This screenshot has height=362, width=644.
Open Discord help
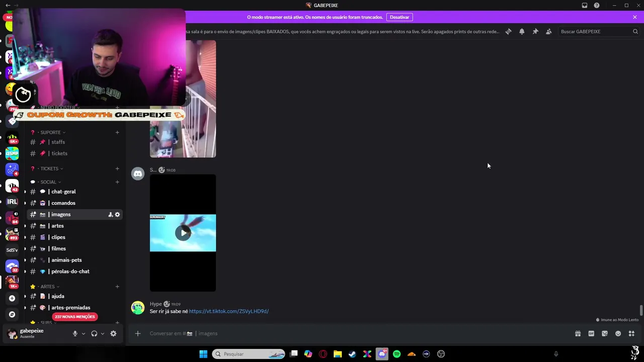pos(597,6)
